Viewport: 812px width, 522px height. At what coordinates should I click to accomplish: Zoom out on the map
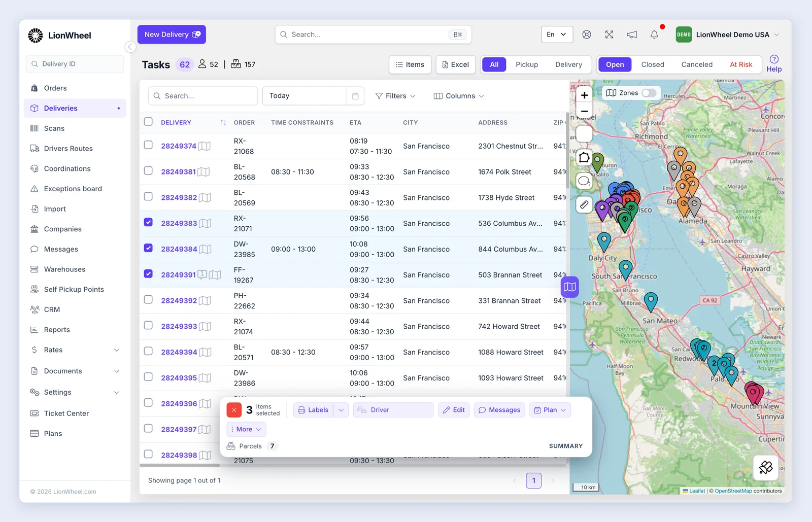(585, 111)
